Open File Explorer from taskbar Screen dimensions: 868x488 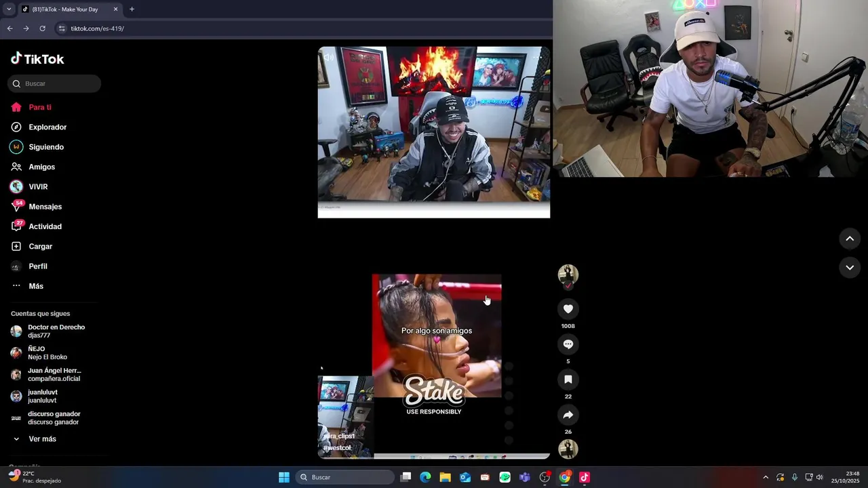[445, 477]
